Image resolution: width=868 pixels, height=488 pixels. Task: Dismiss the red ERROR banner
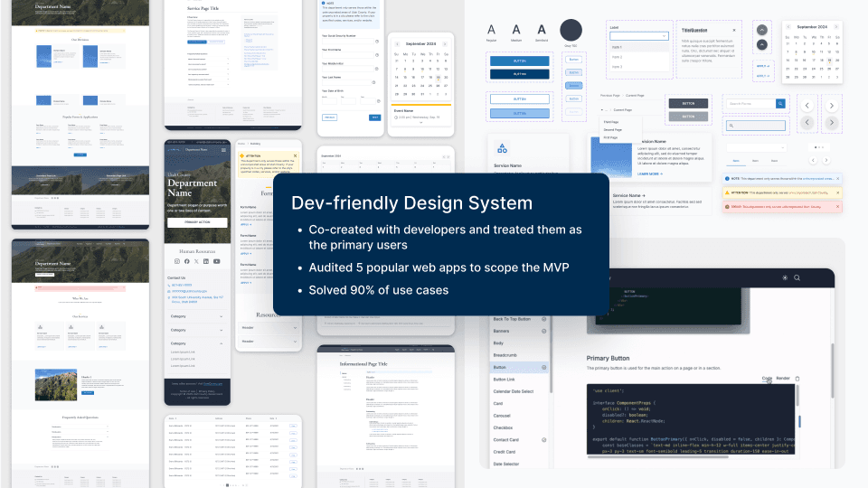point(837,206)
